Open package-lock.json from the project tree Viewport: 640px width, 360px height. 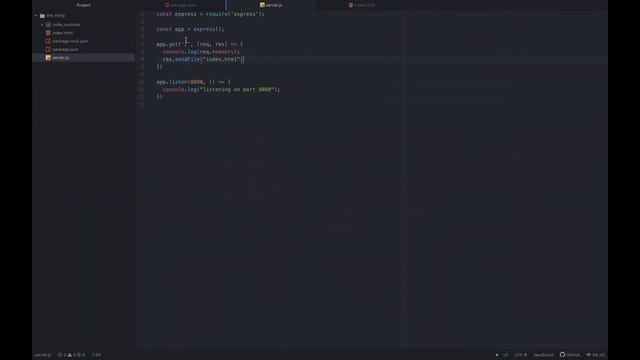tap(70, 41)
